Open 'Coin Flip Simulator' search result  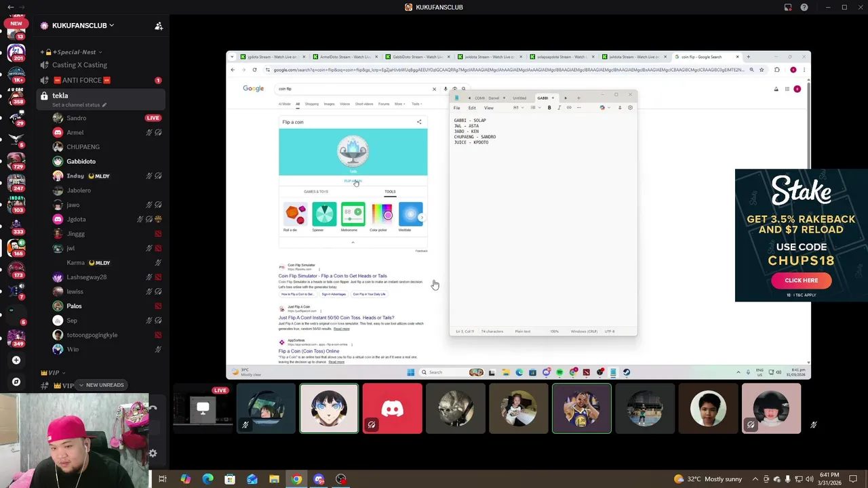(332, 276)
